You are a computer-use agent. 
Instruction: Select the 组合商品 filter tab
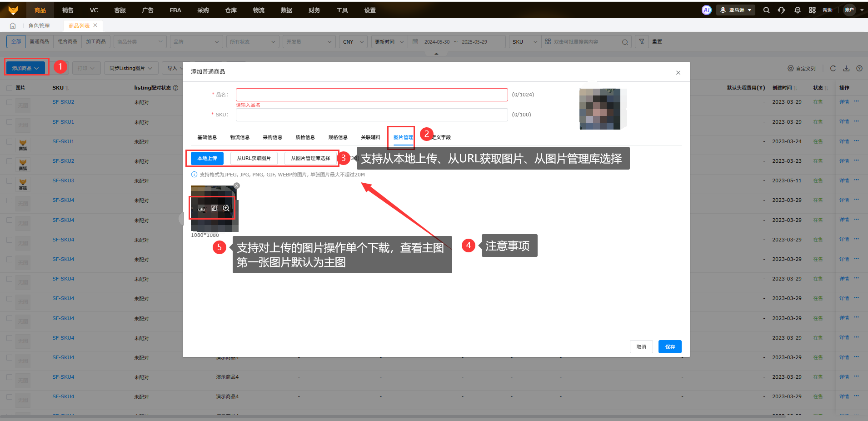(68, 41)
